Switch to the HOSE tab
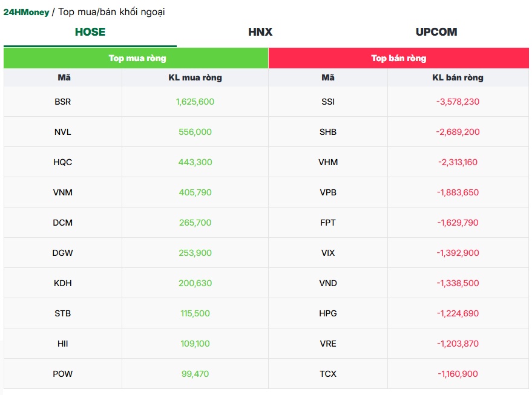This screenshot has height=395, width=532. 90,32
